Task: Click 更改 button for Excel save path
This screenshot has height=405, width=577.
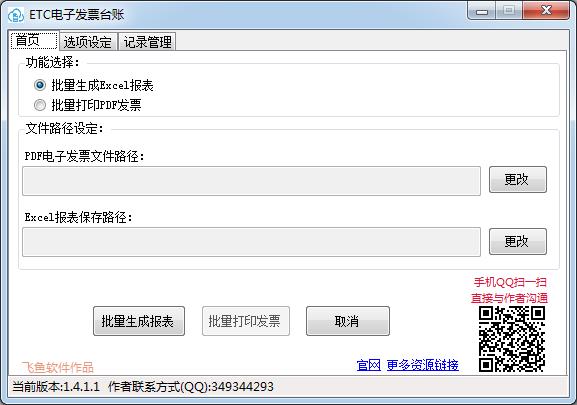Action: (517, 241)
